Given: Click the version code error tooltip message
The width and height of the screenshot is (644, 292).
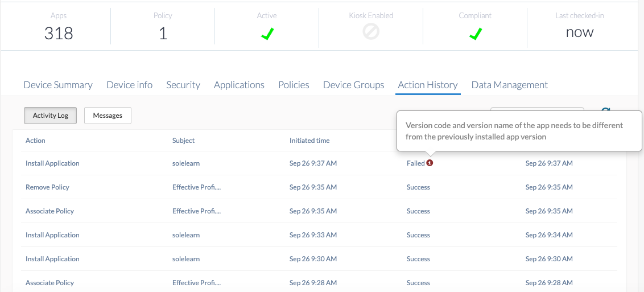Looking at the screenshot, I should [514, 131].
